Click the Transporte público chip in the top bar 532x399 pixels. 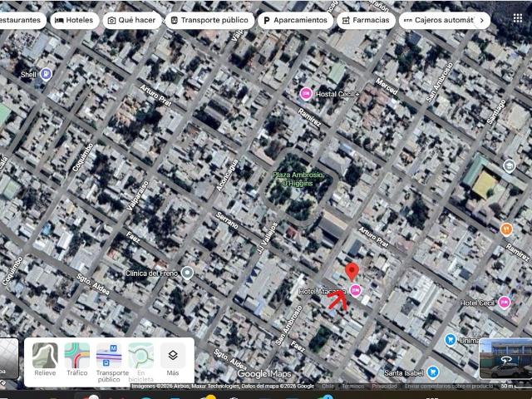coord(209,20)
